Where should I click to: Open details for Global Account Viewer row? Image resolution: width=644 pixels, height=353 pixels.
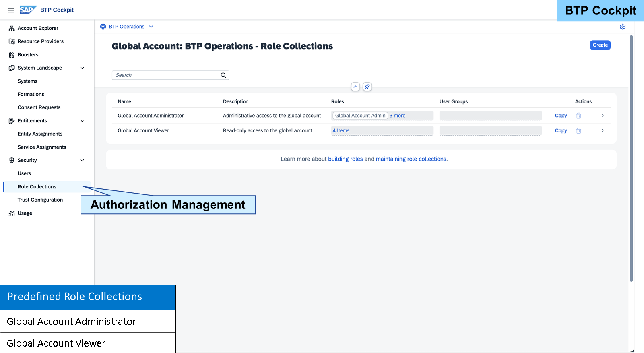pyautogui.click(x=603, y=130)
